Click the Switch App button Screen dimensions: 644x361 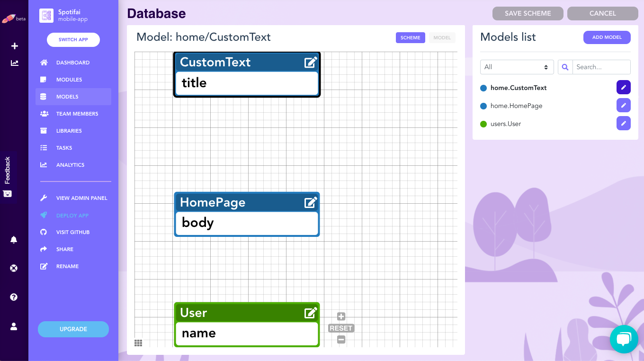click(73, 40)
